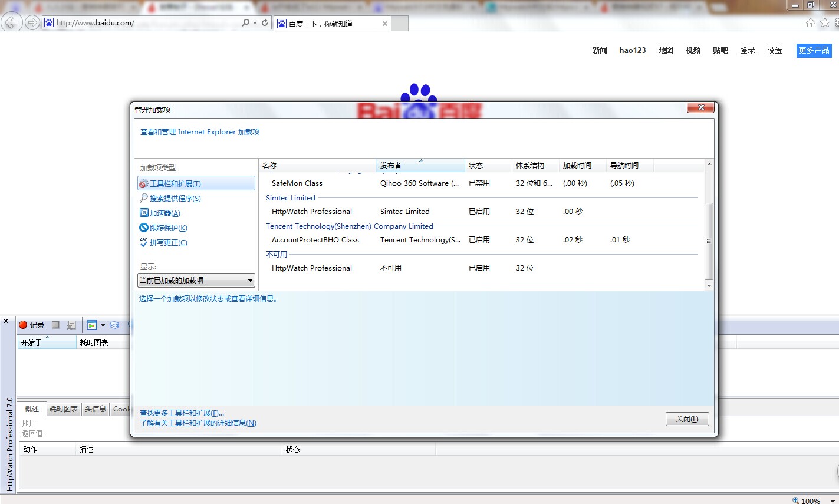
Task: Select the AccountProtectBHO Class add-on row
Action: [x=315, y=240]
